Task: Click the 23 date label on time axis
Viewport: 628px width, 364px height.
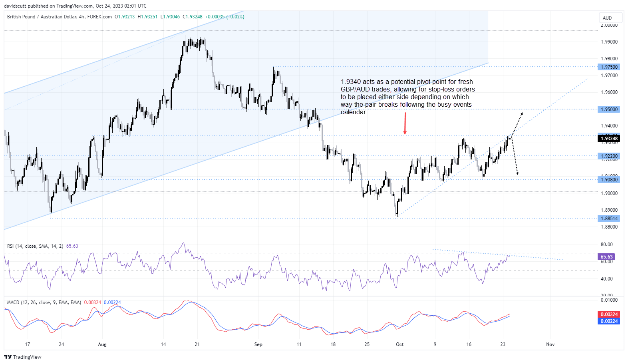Action: (x=503, y=344)
